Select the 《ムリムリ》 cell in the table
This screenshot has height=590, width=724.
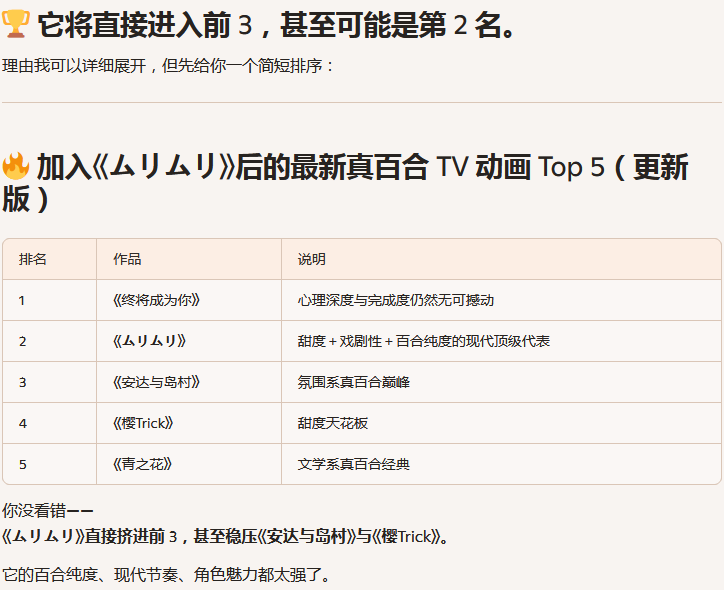149,341
